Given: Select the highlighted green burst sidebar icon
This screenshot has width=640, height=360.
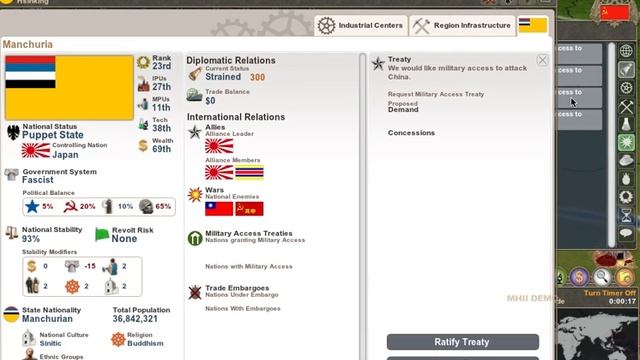Looking at the screenshot, I should (626, 142).
